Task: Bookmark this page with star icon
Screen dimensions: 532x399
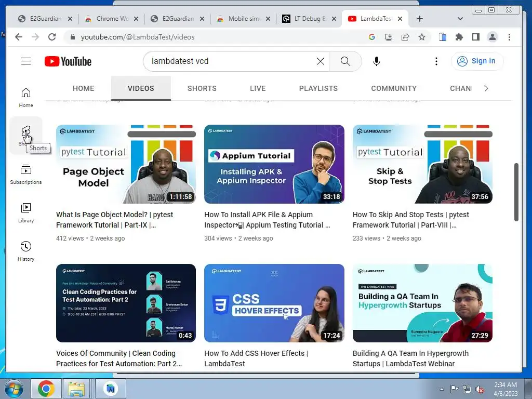Action: 422,37
